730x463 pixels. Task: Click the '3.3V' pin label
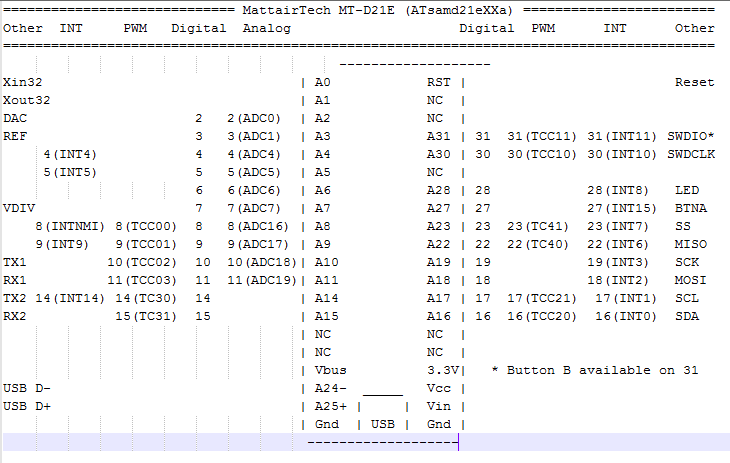(443, 371)
